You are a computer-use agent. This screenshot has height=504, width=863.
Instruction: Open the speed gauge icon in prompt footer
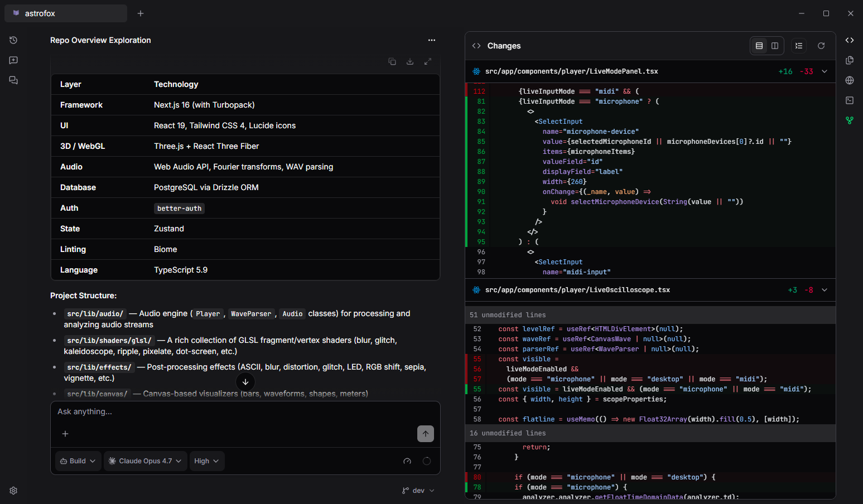(407, 461)
